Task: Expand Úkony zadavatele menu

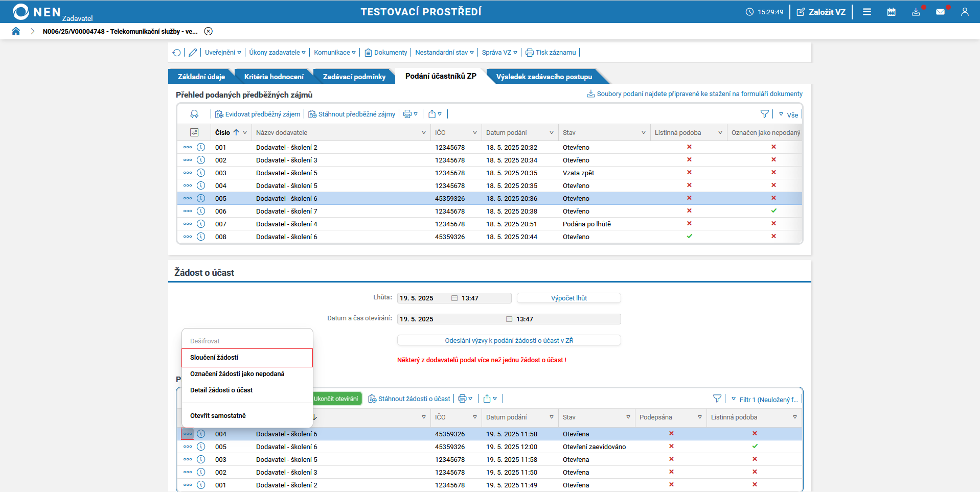Action: 278,53
